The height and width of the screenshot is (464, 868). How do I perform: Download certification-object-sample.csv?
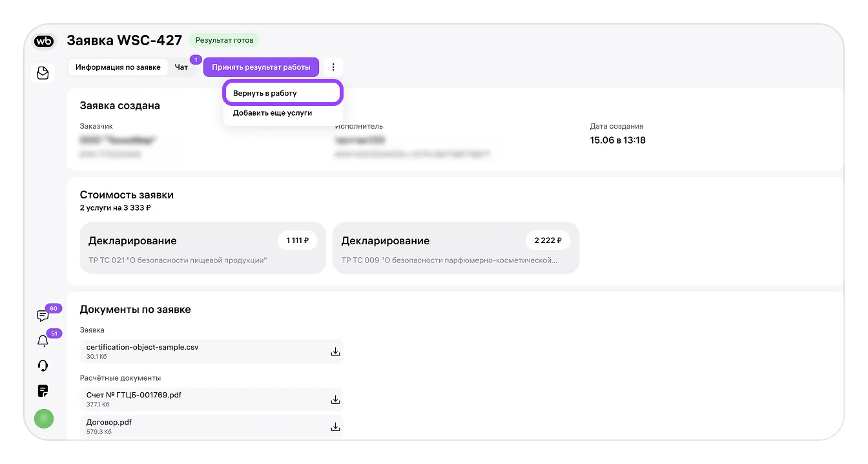(x=335, y=352)
